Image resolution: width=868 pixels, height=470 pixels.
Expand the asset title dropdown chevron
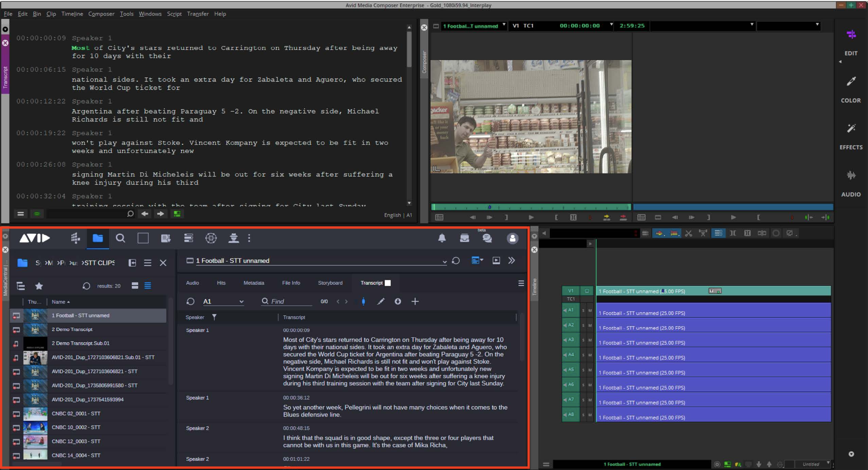(444, 262)
